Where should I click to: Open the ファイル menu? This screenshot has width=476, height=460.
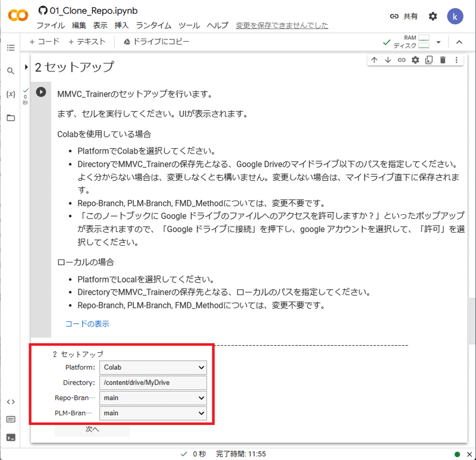[x=51, y=26]
